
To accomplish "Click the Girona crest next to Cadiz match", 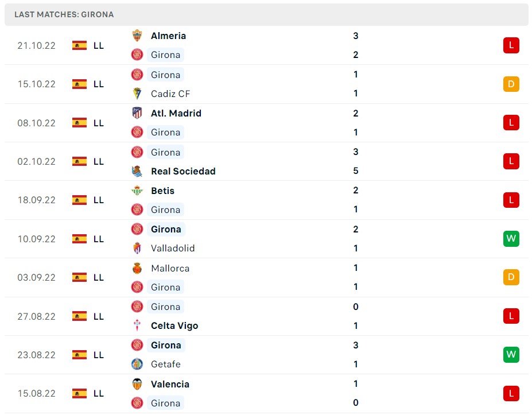I will pos(137,75).
